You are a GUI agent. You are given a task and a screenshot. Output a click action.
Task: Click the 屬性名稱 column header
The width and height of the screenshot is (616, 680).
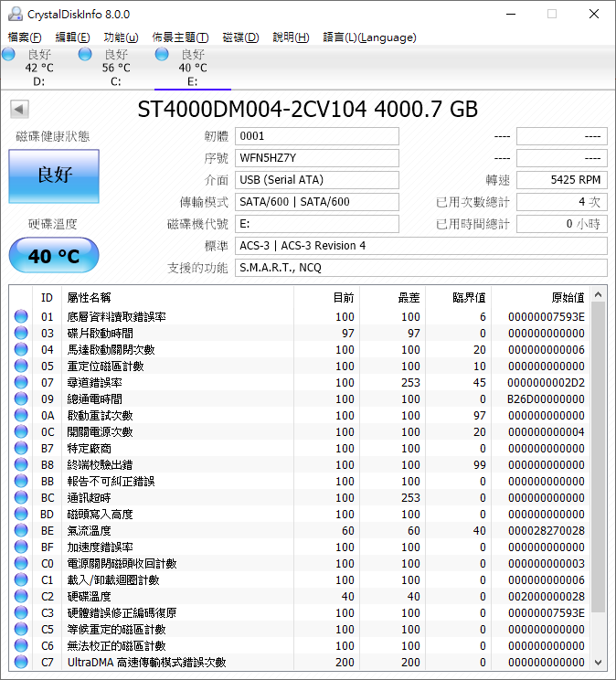pos(178,298)
